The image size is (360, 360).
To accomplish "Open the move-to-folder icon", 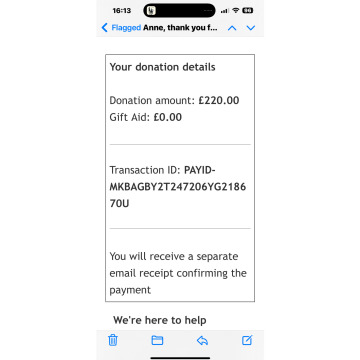I will [157, 340].
